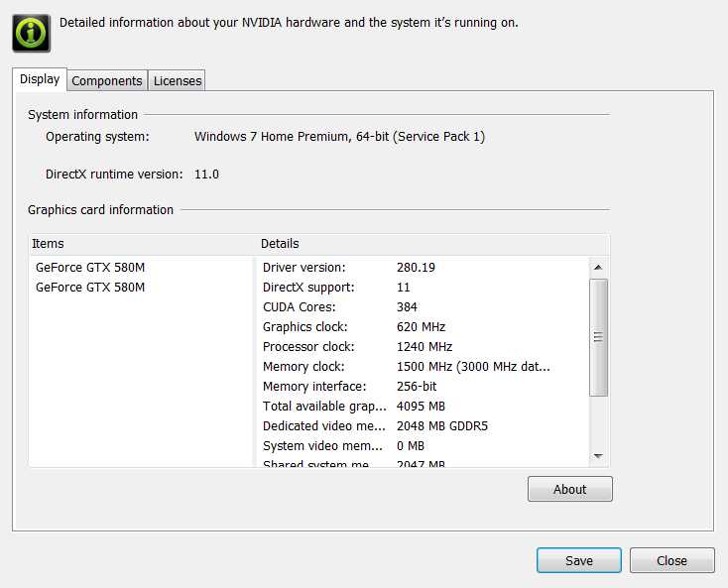Click the details scrollbar up arrow

598,268
